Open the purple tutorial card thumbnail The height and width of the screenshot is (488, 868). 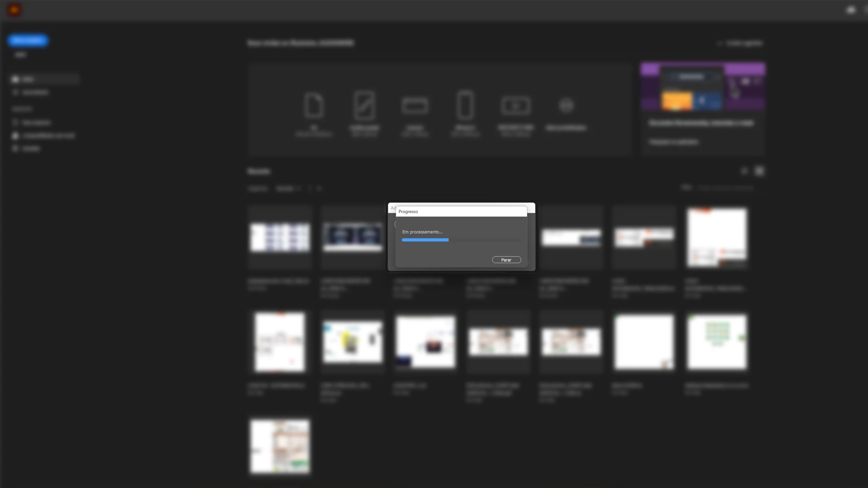click(x=703, y=87)
